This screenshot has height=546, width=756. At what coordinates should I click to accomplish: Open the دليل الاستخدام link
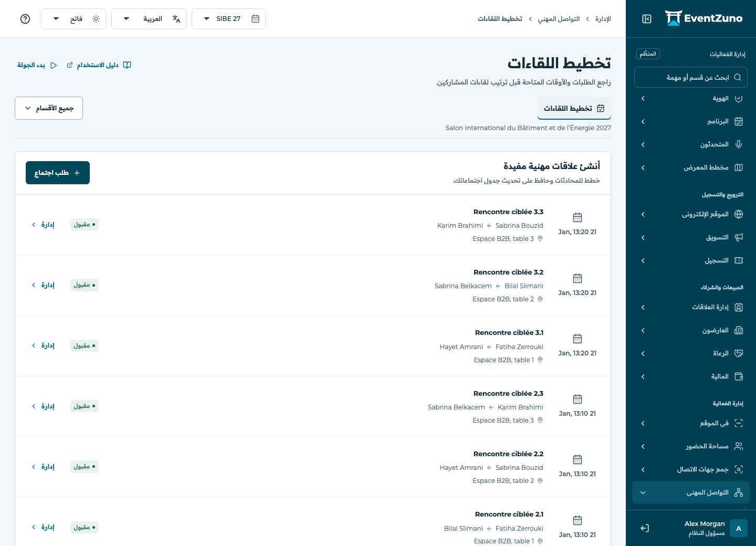coord(99,65)
